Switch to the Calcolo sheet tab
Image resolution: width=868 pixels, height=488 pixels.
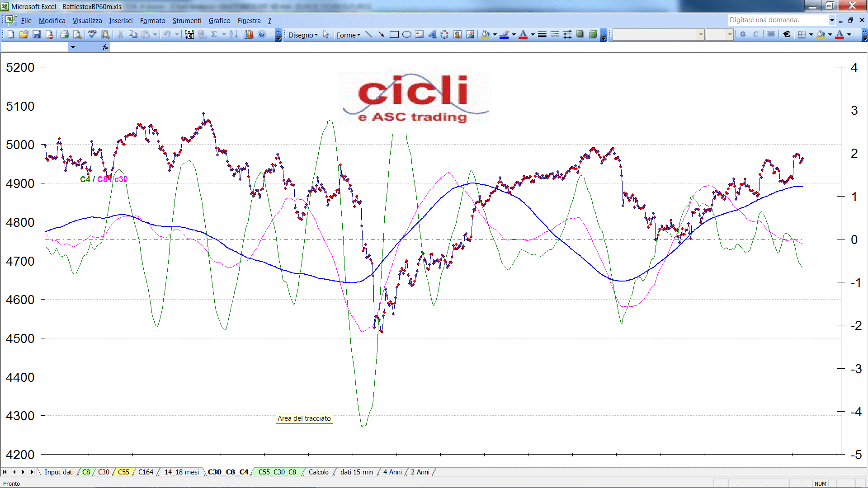(x=318, y=472)
